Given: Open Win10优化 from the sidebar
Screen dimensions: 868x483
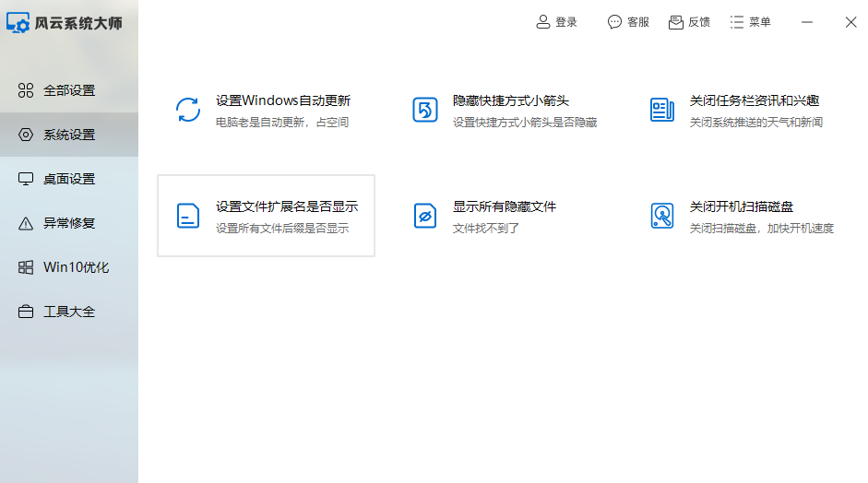Looking at the screenshot, I should pyautogui.click(x=69, y=267).
